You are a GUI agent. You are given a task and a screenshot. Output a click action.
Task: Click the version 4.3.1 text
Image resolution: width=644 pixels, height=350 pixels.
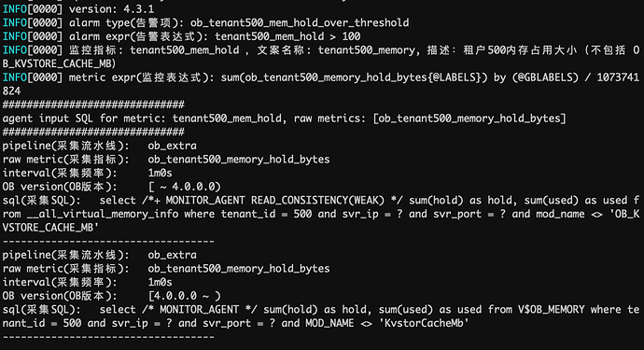[x=111, y=9]
